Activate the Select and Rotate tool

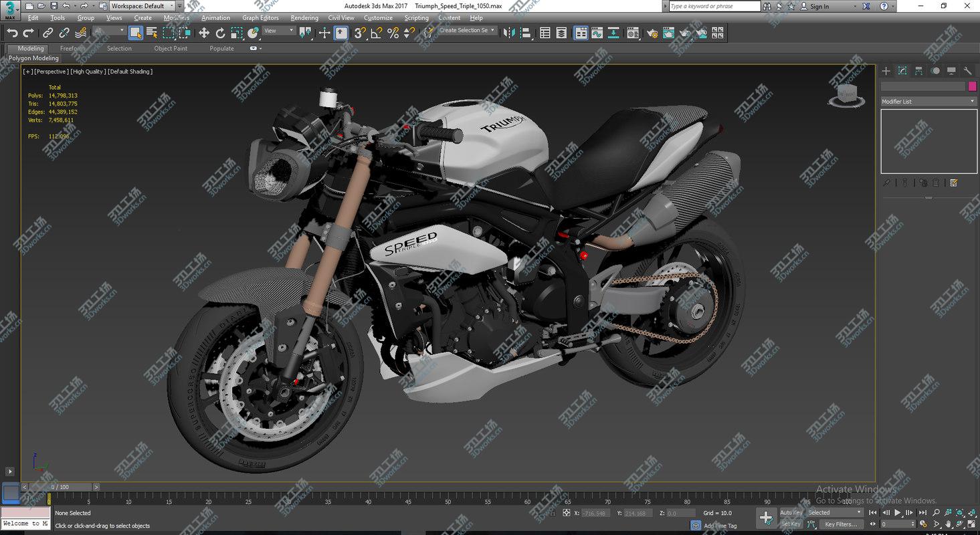pos(220,33)
